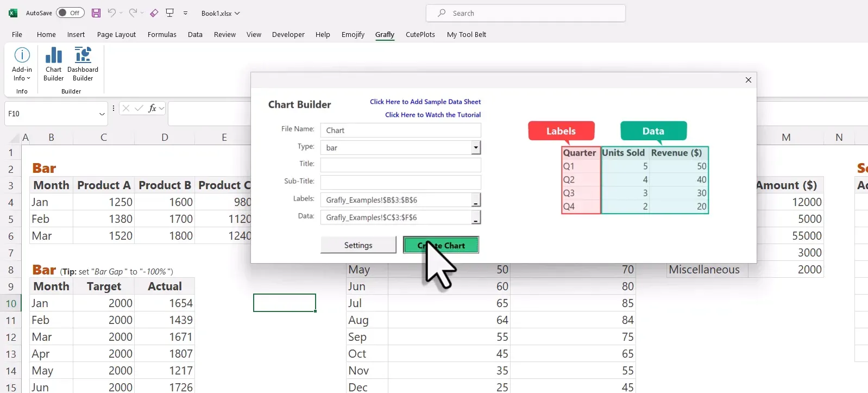Click 'Click Here to Add Sample Data Sheet' link
The height and width of the screenshot is (393, 868).
pos(425,102)
